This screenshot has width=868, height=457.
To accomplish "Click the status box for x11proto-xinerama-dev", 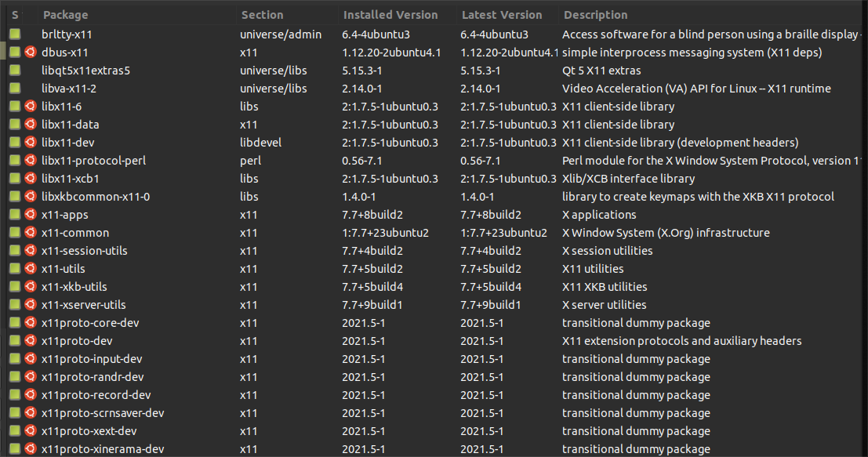I will click(15, 448).
